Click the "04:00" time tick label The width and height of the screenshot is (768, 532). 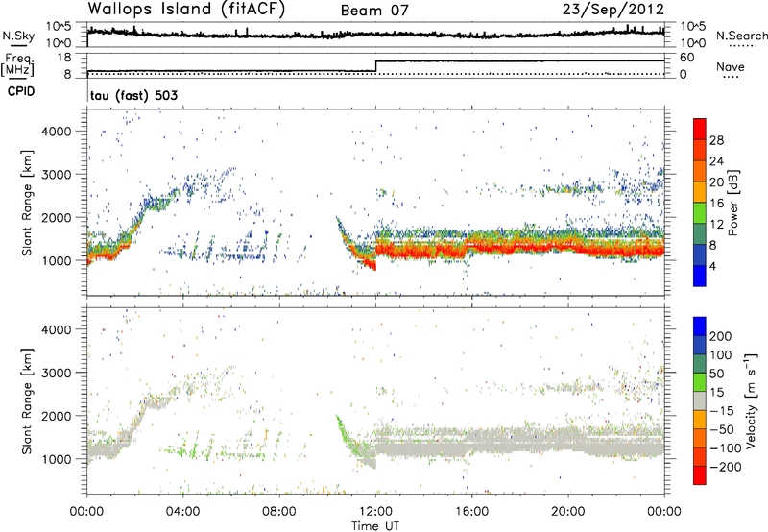(x=183, y=512)
